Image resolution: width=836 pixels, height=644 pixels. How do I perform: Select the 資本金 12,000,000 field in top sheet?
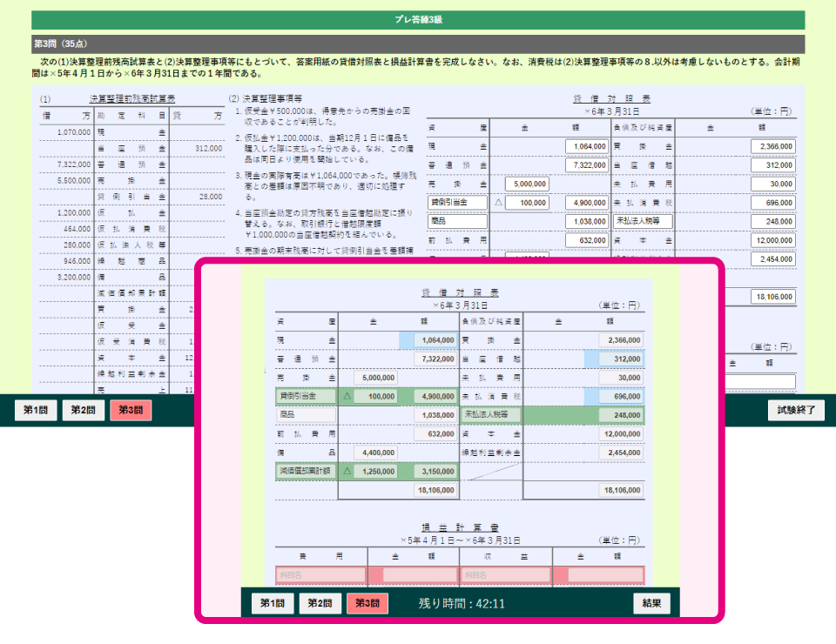point(772,240)
